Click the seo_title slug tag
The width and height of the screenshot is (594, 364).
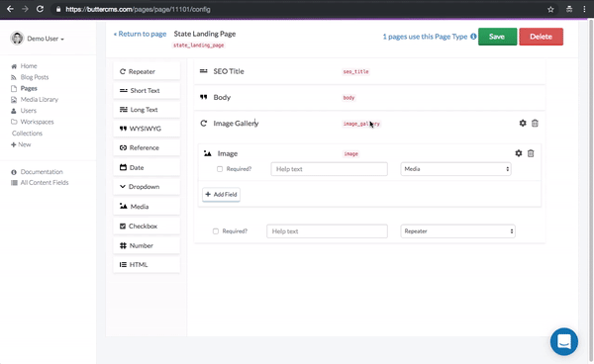coord(356,71)
